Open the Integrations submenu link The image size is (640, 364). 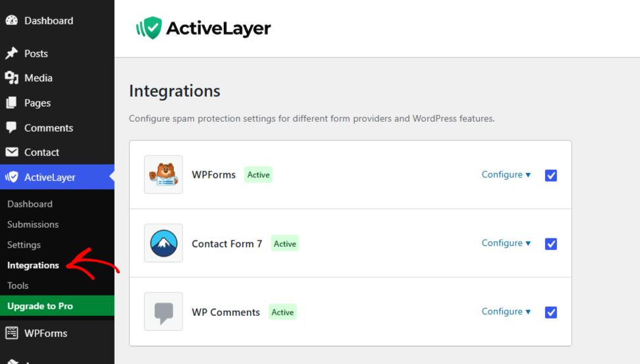coord(33,265)
